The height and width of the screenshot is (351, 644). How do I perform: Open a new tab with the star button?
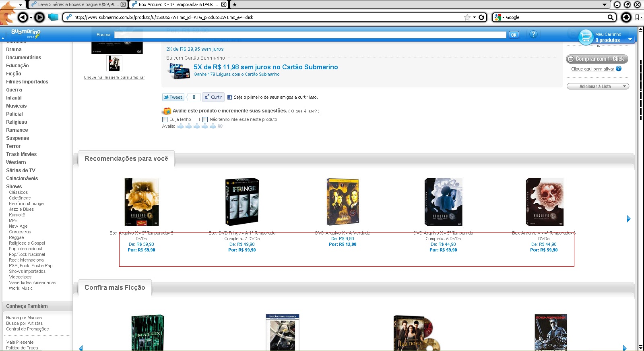(235, 4)
